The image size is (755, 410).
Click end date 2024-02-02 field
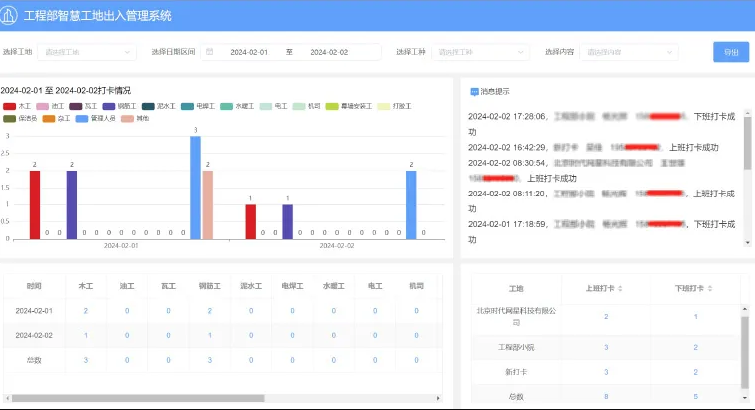coord(329,52)
